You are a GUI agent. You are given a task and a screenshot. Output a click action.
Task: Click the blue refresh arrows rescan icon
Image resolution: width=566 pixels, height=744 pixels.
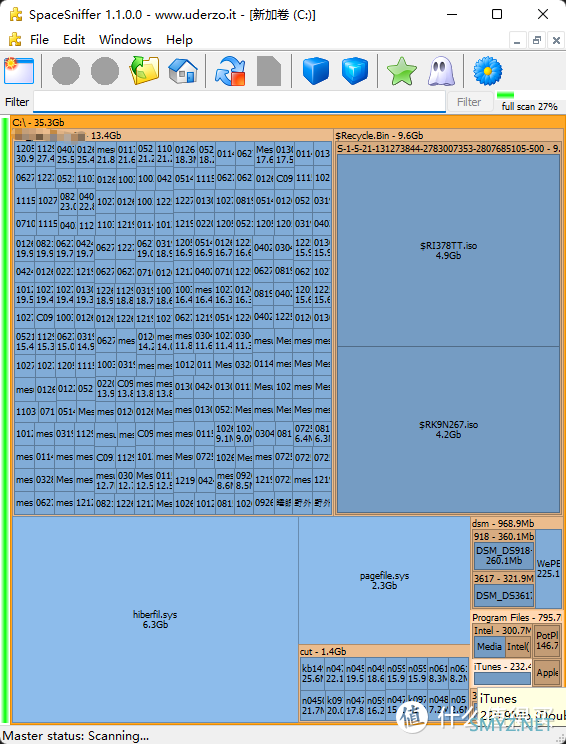[230, 71]
